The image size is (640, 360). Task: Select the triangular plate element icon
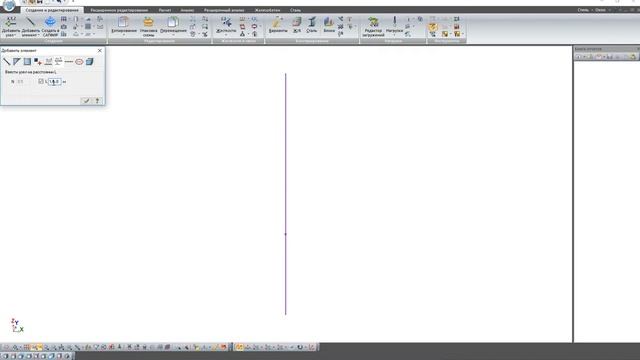point(17,62)
